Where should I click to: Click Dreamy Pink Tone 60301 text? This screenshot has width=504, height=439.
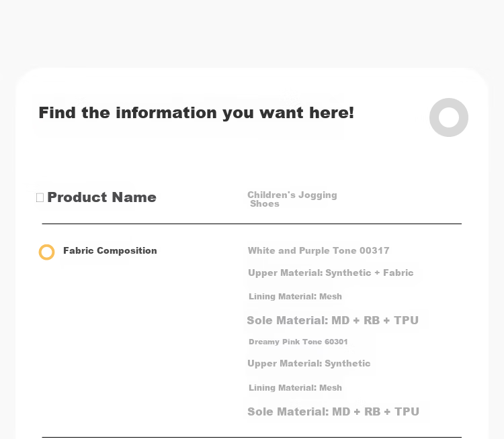point(298,342)
